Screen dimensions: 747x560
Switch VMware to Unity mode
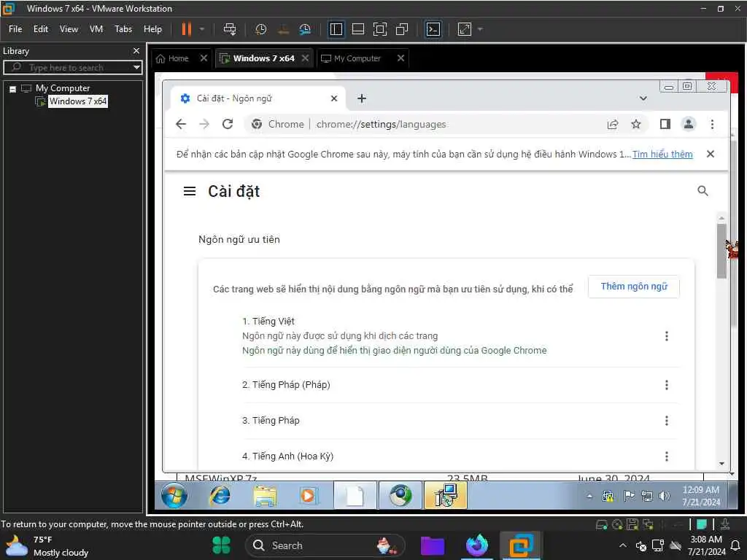point(402,29)
